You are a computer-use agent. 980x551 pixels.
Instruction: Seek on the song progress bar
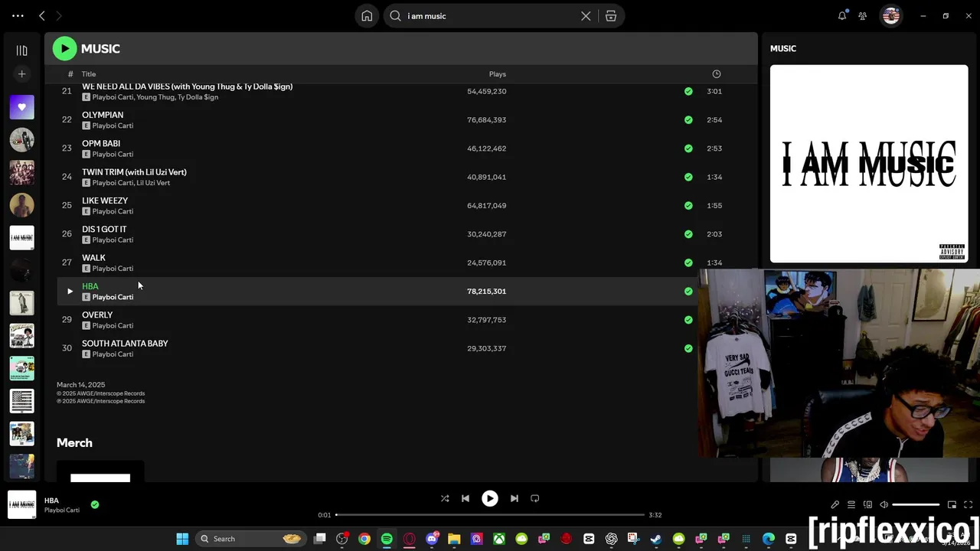click(490, 515)
